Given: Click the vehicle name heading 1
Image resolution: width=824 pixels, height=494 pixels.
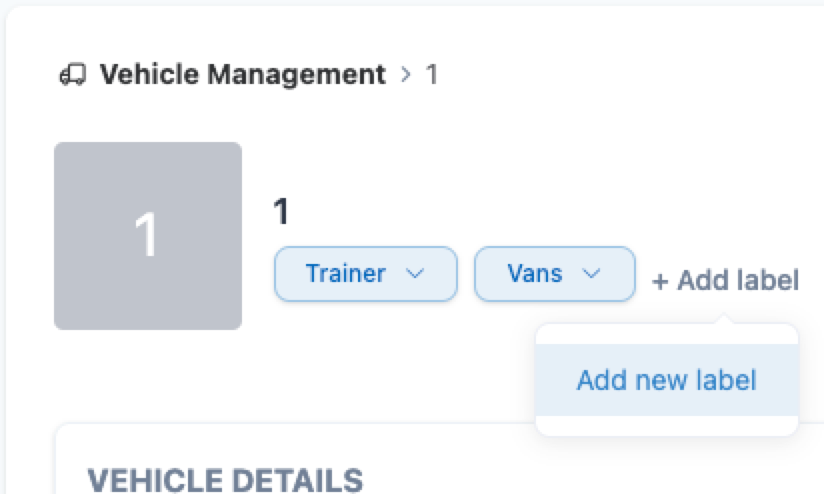Looking at the screenshot, I should pyautogui.click(x=281, y=211).
